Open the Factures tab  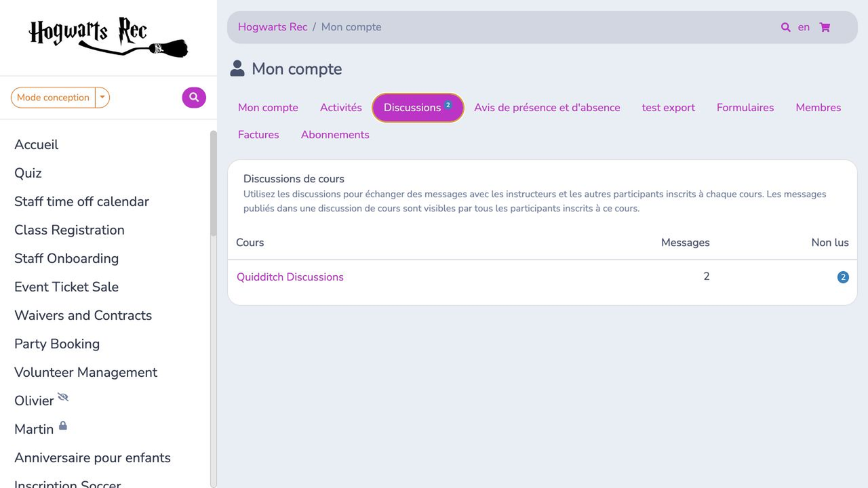258,135
